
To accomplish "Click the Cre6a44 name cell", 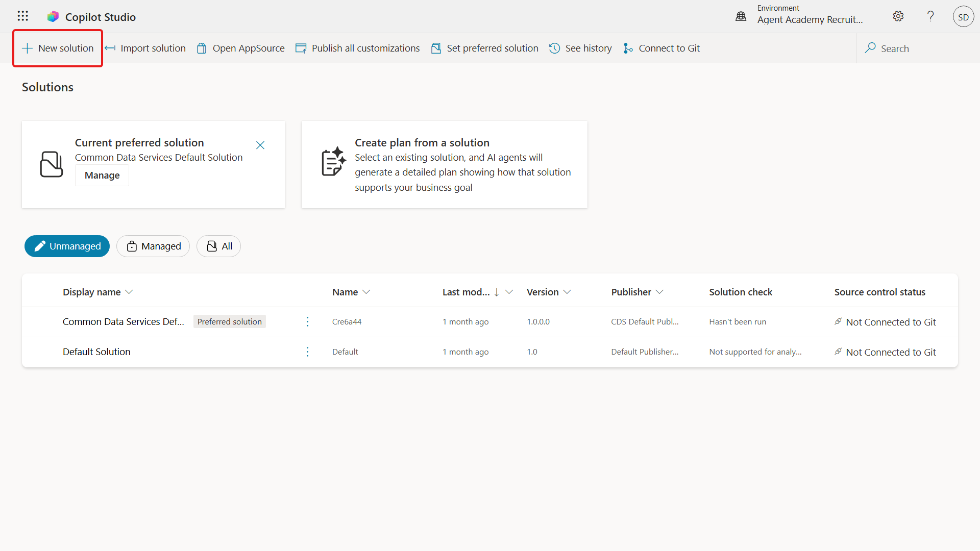I will pos(347,321).
